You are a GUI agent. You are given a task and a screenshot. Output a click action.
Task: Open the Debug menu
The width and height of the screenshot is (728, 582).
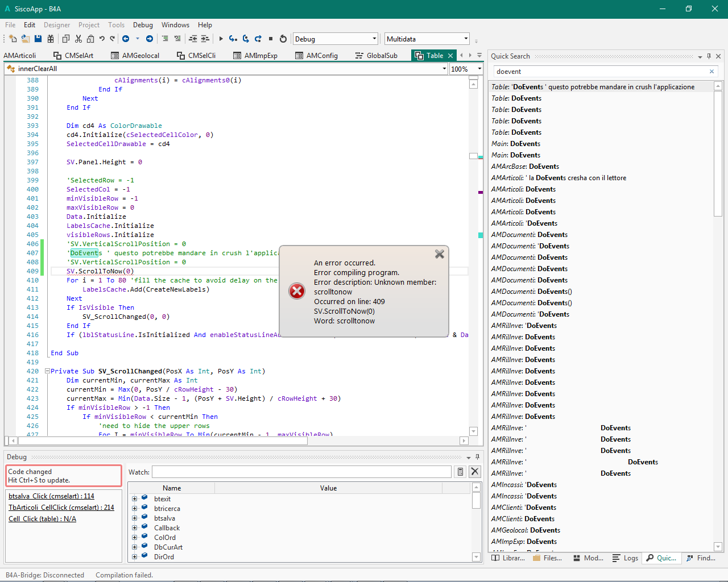[x=143, y=25]
